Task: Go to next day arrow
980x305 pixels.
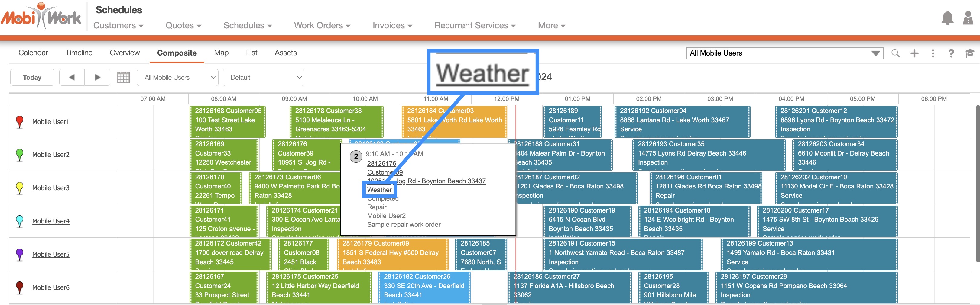Action: [97, 78]
